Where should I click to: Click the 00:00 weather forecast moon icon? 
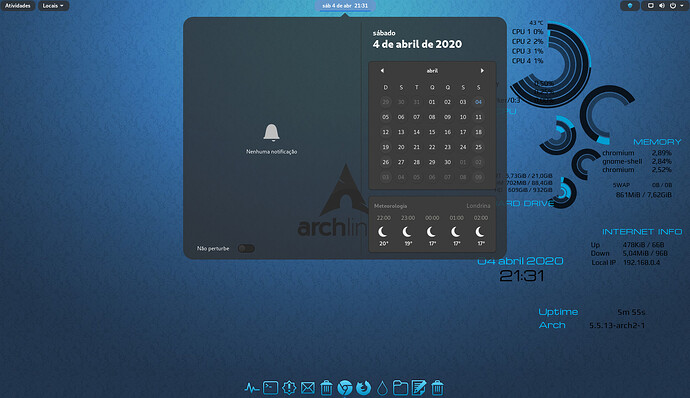(x=432, y=231)
